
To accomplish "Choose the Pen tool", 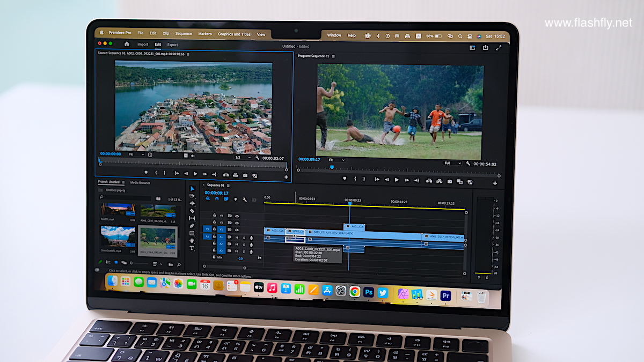I will (x=192, y=226).
